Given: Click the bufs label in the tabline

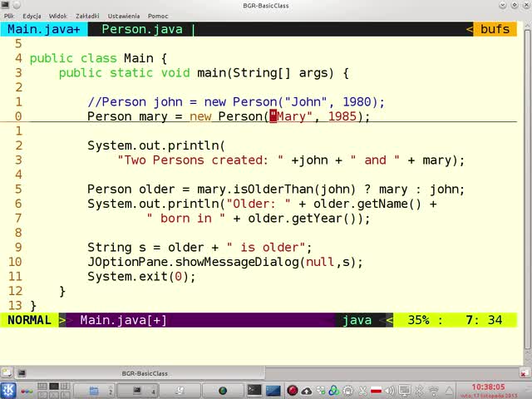Looking at the screenshot, I should tap(495, 29).
